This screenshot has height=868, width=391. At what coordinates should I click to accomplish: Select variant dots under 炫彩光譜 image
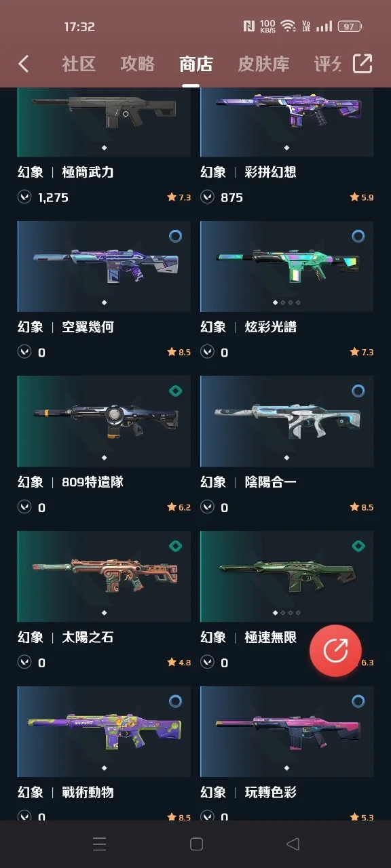[286, 302]
